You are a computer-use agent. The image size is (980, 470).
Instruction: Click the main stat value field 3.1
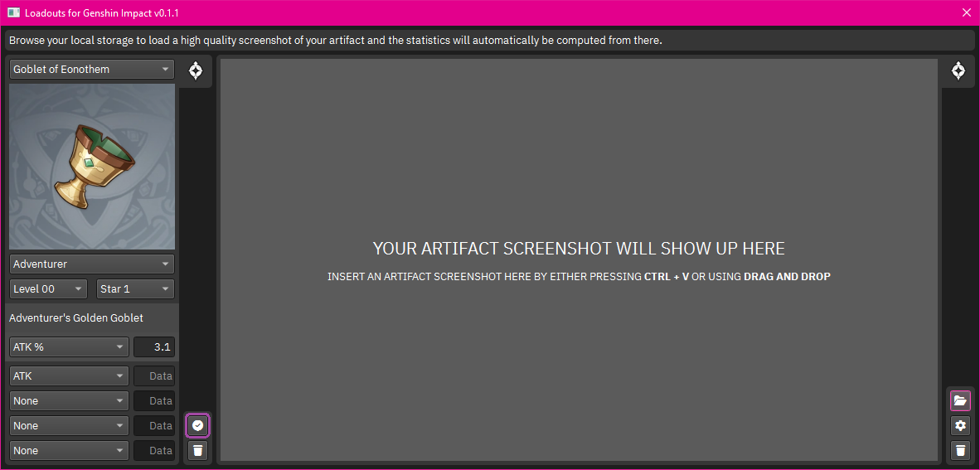coord(154,346)
